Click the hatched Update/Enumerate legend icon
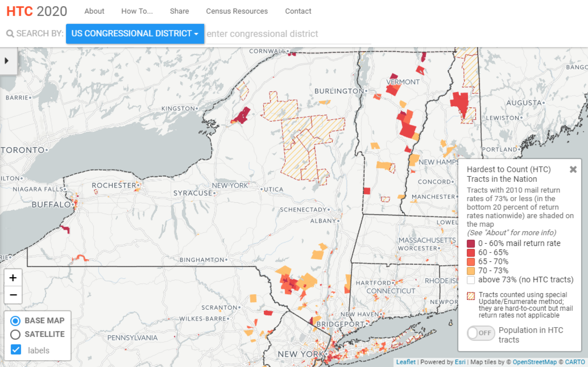Viewport: 588px width, 367px height. tap(471, 296)
